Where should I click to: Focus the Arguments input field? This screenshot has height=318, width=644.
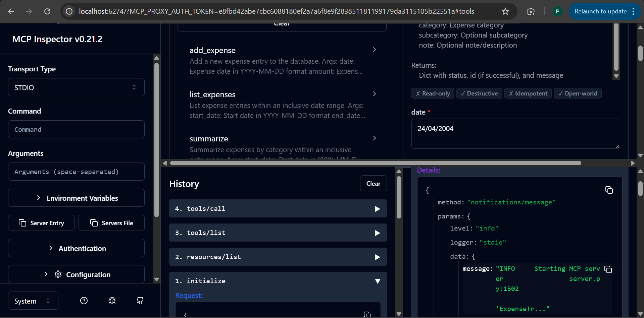[x=76, y=172]
